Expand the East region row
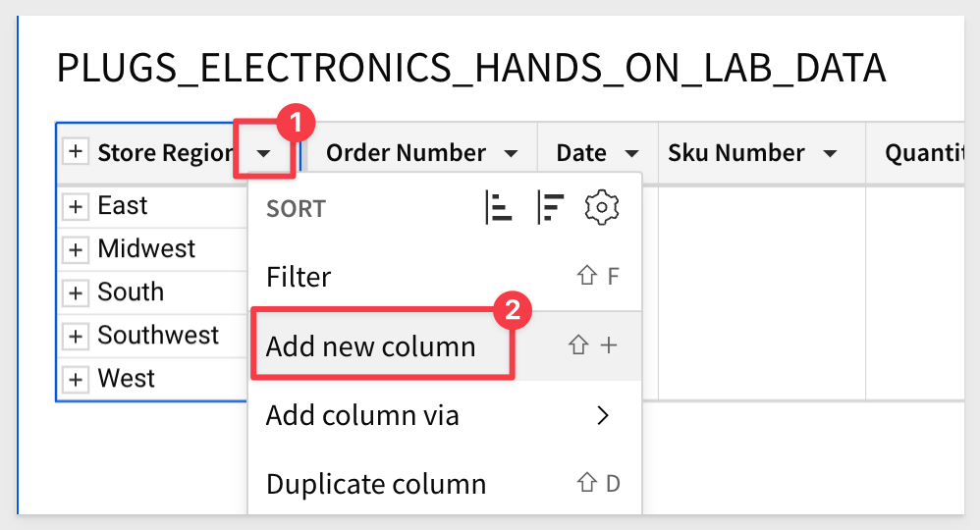This screenshot has width=980, height=530. point(76,206)
